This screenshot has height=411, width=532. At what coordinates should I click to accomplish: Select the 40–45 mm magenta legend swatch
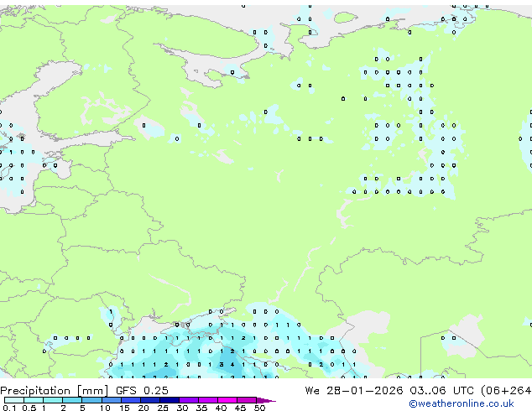pos(227,400)
